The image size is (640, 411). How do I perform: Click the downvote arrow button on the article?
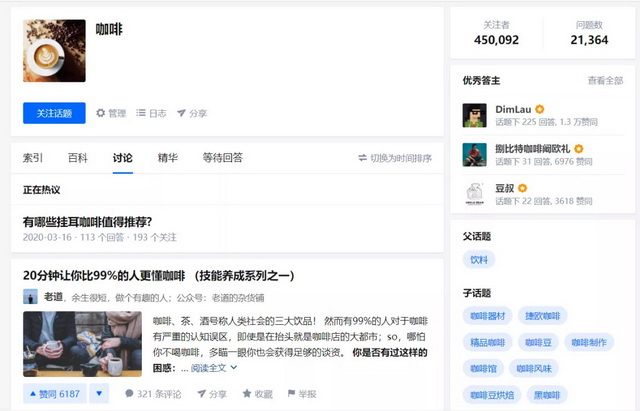(99, 394)
